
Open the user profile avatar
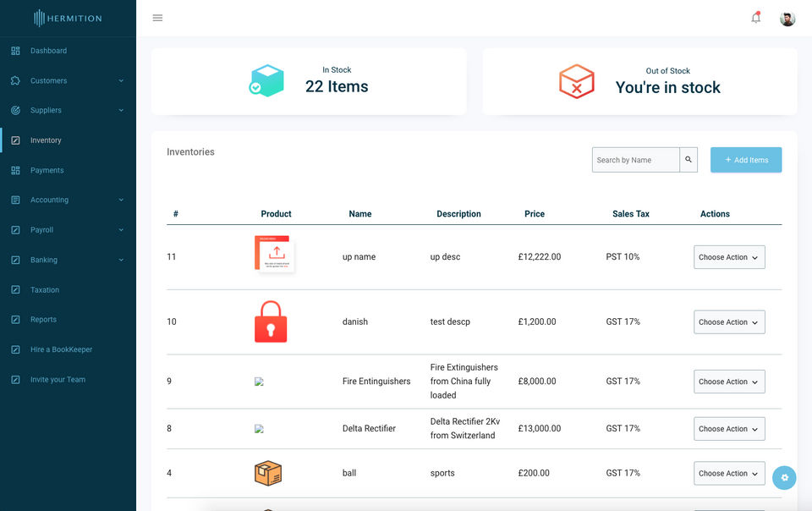[787, 19]
